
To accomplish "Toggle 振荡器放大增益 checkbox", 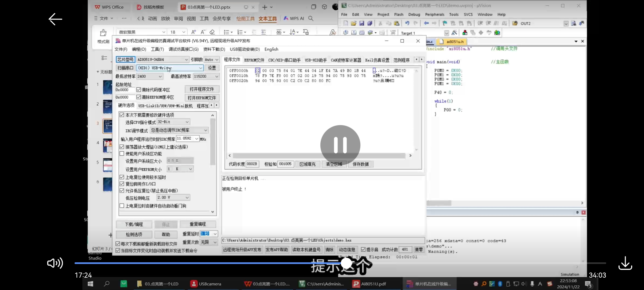I will click(x=122, y=147).
